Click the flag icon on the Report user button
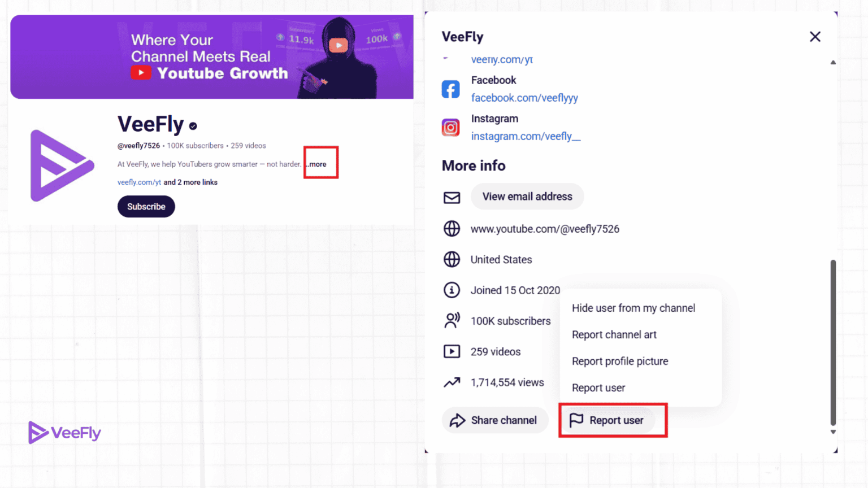This screenshot has width=868, height=488. [x=577, y=420]
